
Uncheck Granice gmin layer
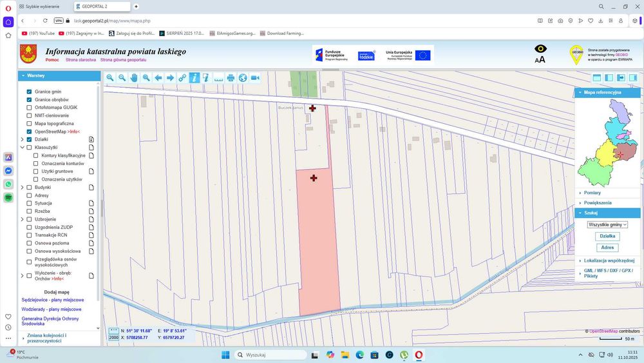pos(29,92)
